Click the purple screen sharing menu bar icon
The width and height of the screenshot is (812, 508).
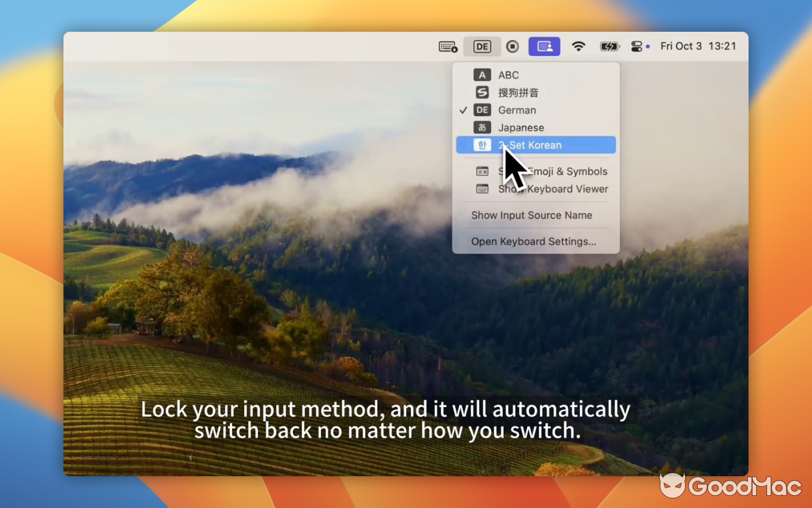544,46
